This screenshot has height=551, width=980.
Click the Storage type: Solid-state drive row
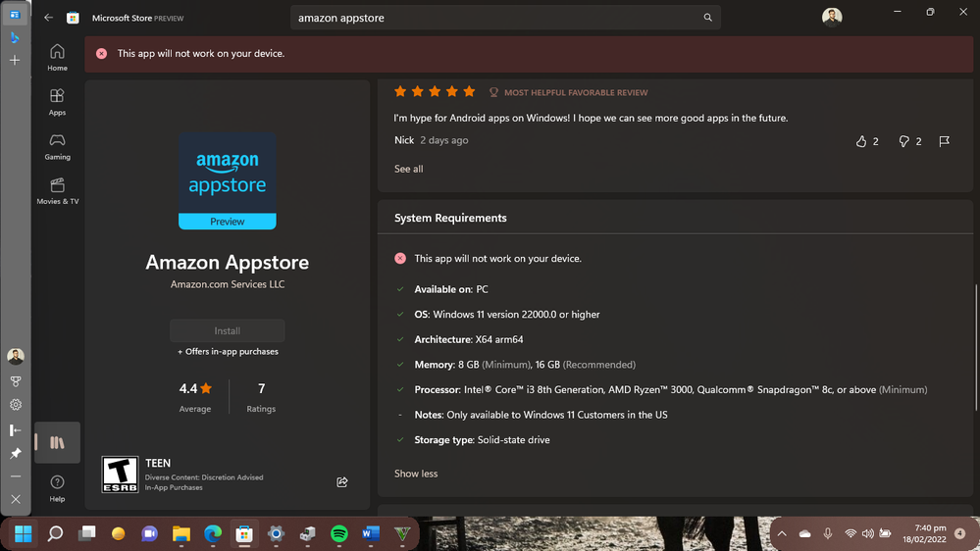(x=482, y=440)
